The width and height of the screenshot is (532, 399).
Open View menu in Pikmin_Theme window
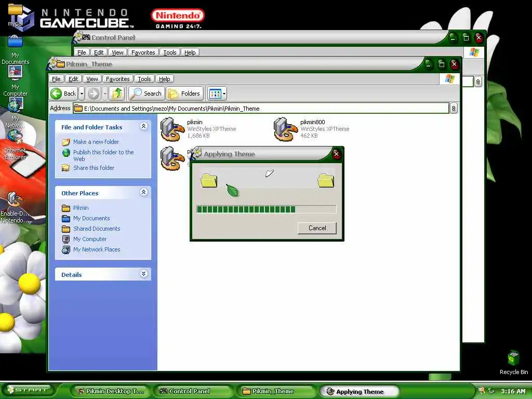(x=91, y=79)
